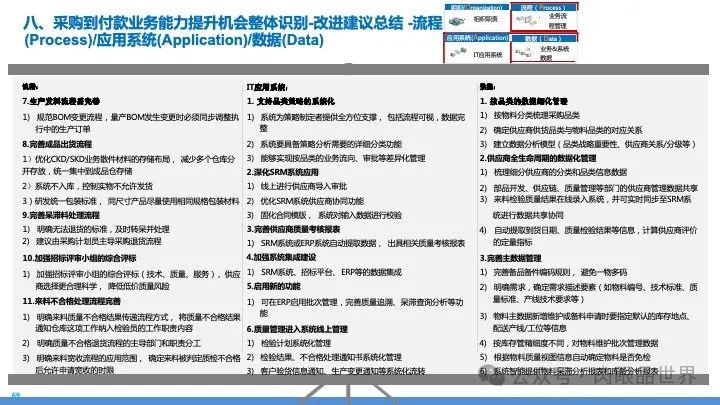The image size is (720, 405).
Task: Click '优化SRM系统供应商协同功能'
Action: (312, 201)
